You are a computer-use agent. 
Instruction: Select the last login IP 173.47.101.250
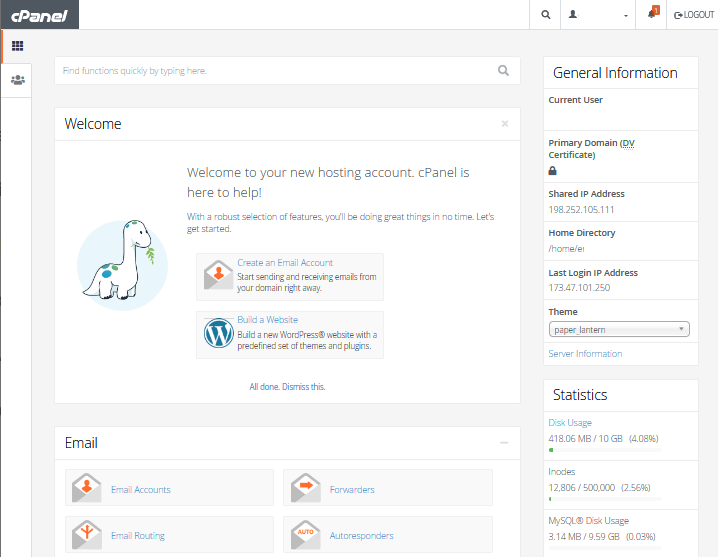(x=579, y=288)
